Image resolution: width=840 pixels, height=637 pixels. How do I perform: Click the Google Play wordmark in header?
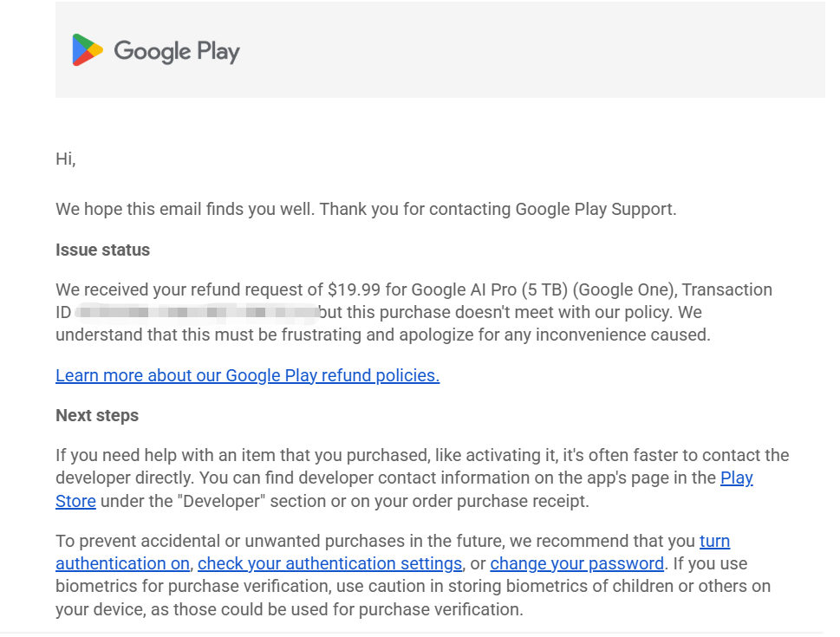point(177,51)
